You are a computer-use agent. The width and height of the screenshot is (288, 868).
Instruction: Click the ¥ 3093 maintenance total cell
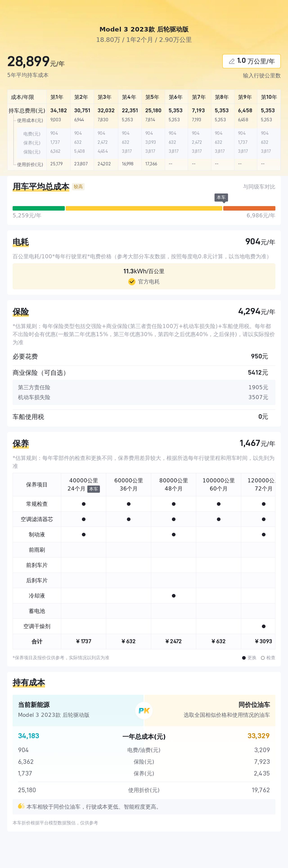click(263, 641)
